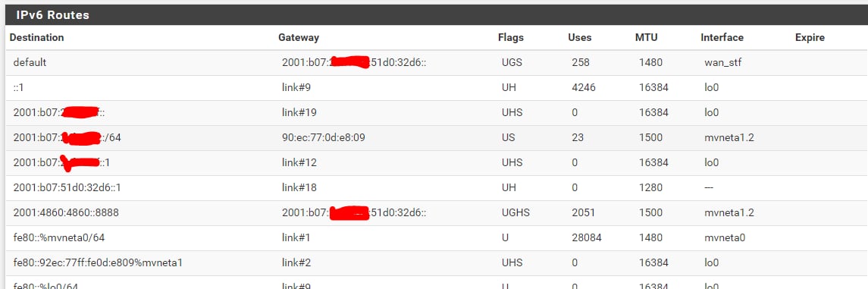Screen dimensions: 868x289
Task: Click the Uses column header
Action: click(x=580, y=38)
